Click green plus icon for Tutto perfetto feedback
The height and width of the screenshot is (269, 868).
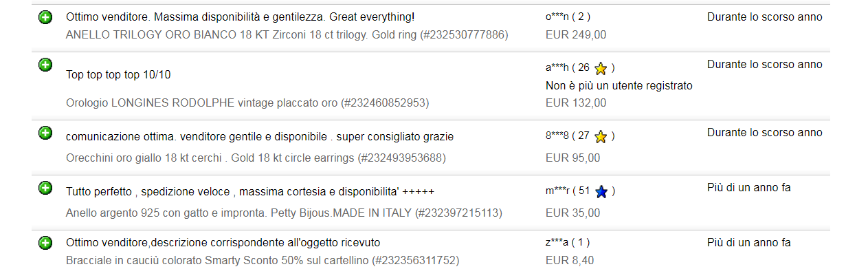[45, 188]
